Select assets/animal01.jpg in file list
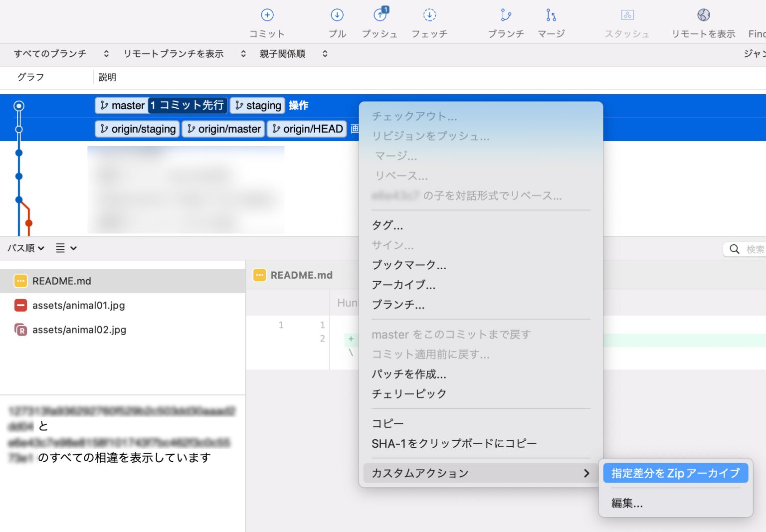The height and width of the screenshot is (532, 766). 78,305
